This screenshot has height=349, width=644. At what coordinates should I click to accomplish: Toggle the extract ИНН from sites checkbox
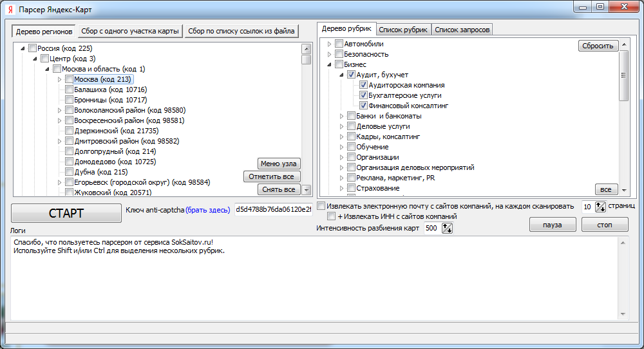click(332, 216)
